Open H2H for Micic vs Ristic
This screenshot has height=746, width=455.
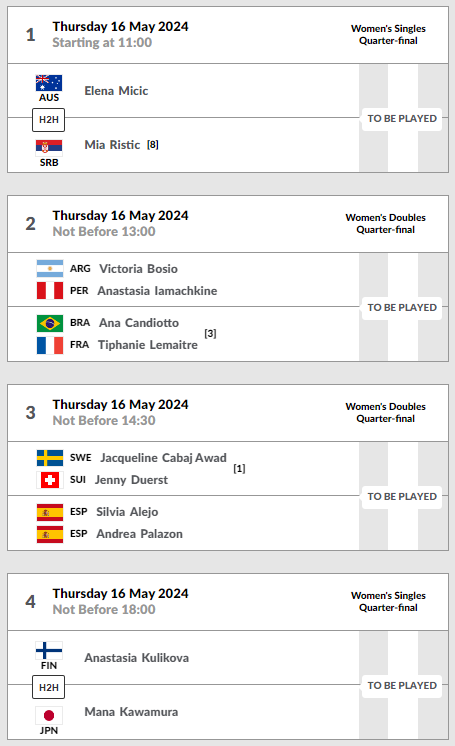(49, 119)
